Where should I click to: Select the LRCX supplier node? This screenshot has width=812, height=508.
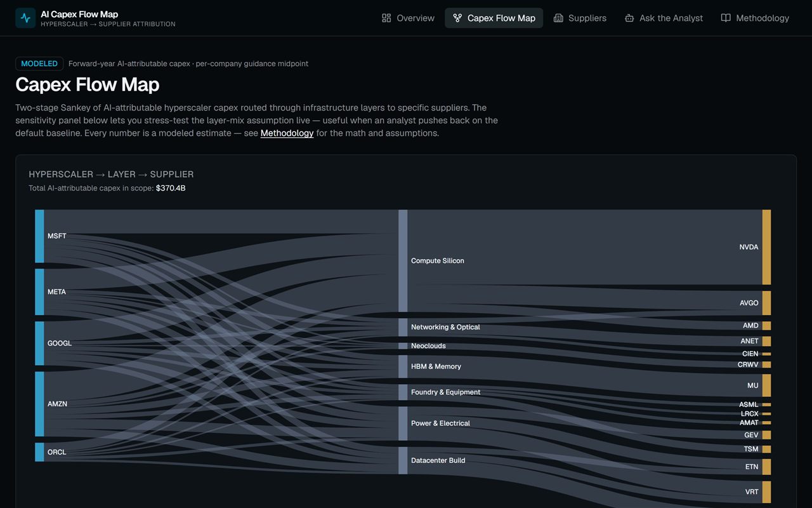pyautogui.click(x=766, y=413)
